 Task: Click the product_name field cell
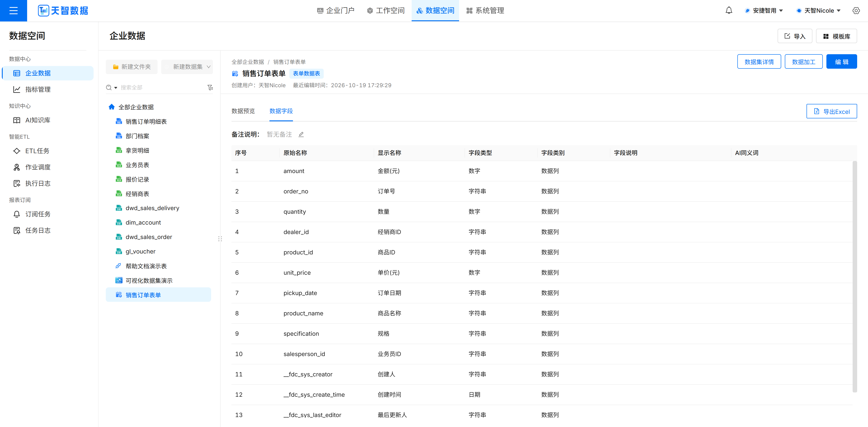pos(303,313)
